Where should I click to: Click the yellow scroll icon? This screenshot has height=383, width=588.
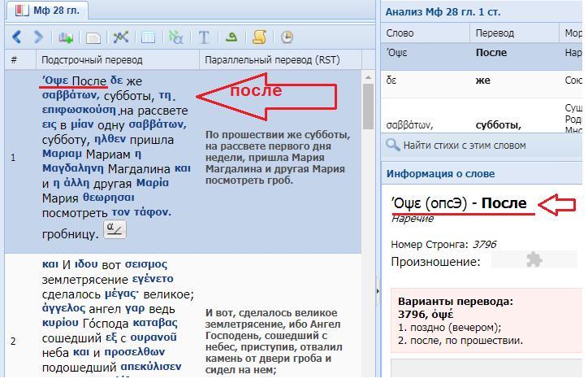[x=259, y=37]
